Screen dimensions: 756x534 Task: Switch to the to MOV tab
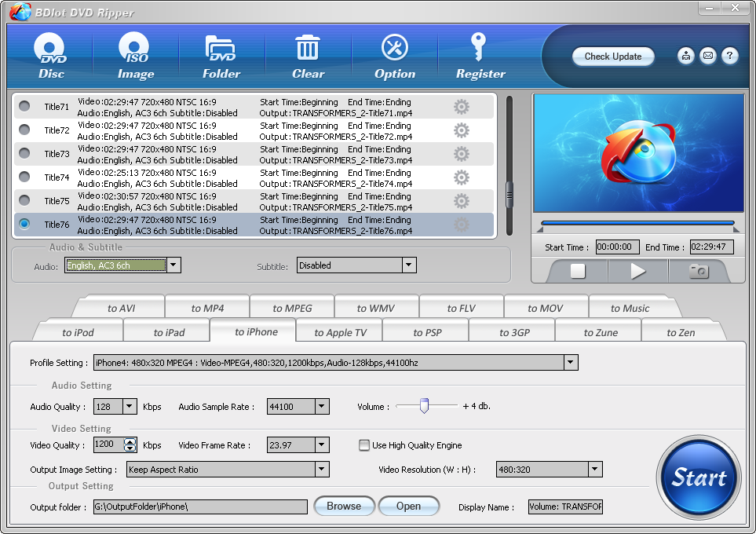[546, 308]
